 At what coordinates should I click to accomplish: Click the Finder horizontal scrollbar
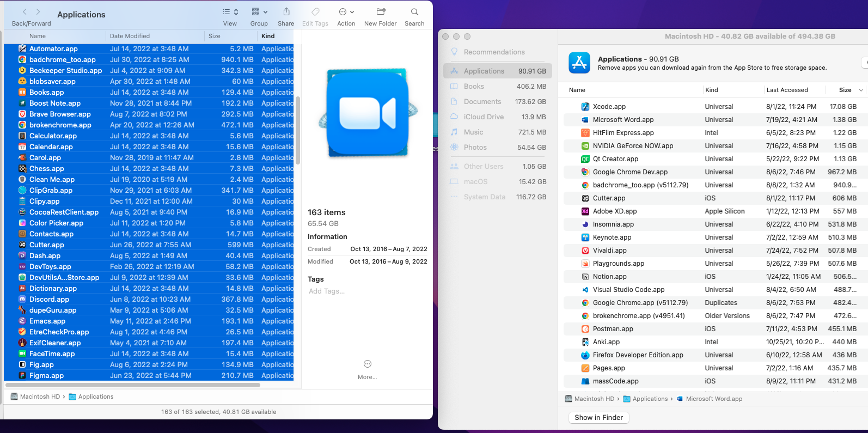pos(132,385)
